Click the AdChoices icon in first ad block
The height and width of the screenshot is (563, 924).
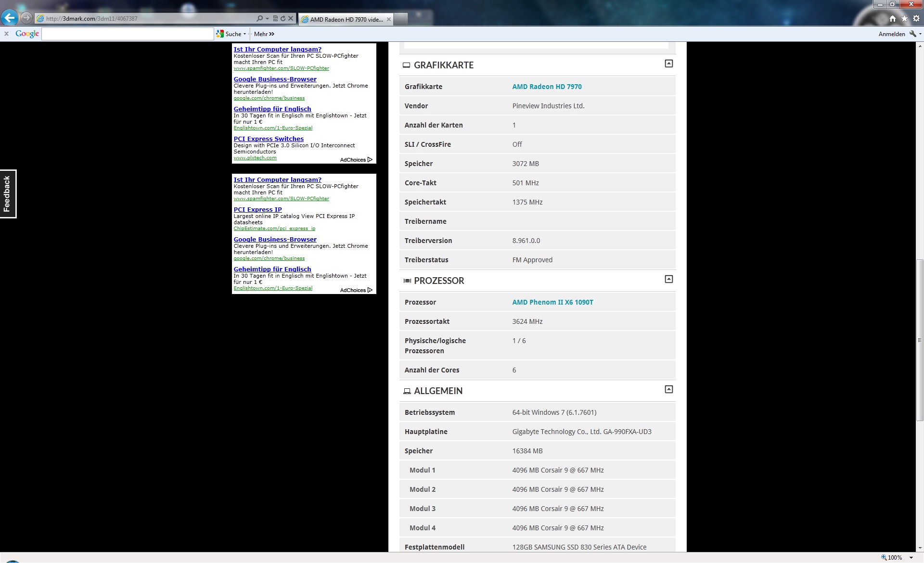pos(370,160)
